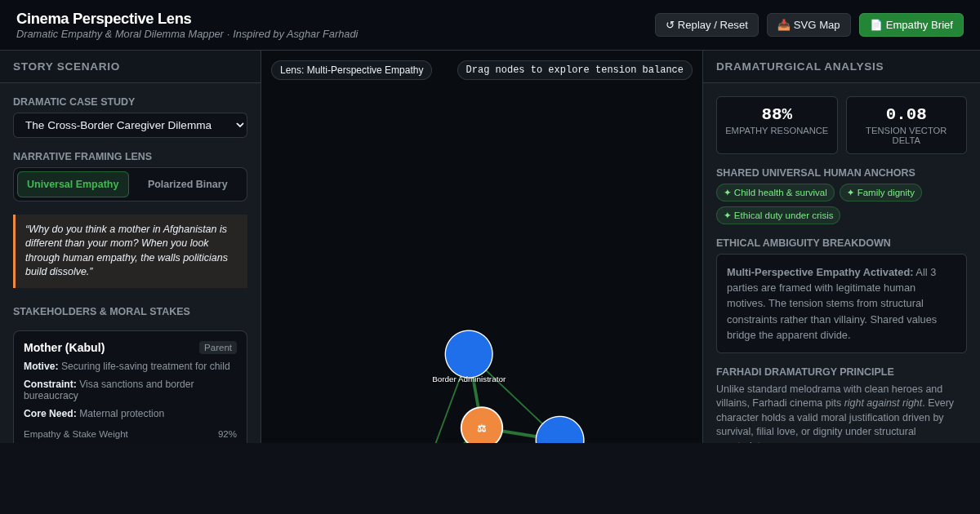
Task: Click the Empathy & Stake Weight 92% value
Action: click(x=227, y=434)
